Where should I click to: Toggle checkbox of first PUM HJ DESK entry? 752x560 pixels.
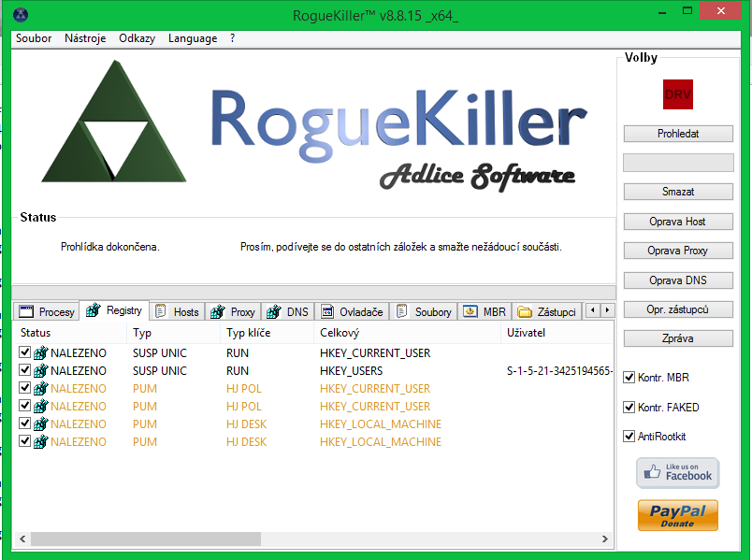(x=25, y=424)
